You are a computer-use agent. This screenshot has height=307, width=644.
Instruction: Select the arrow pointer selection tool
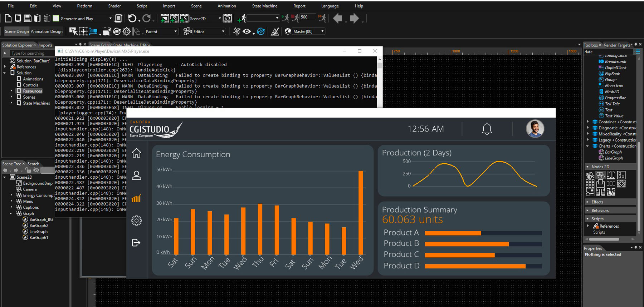73,31
